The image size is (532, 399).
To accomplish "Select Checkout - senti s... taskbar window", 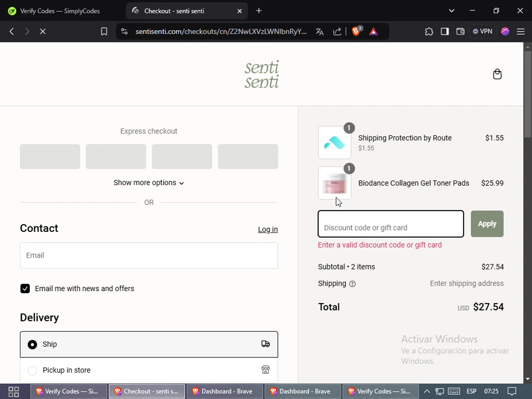I will [147, 392].
